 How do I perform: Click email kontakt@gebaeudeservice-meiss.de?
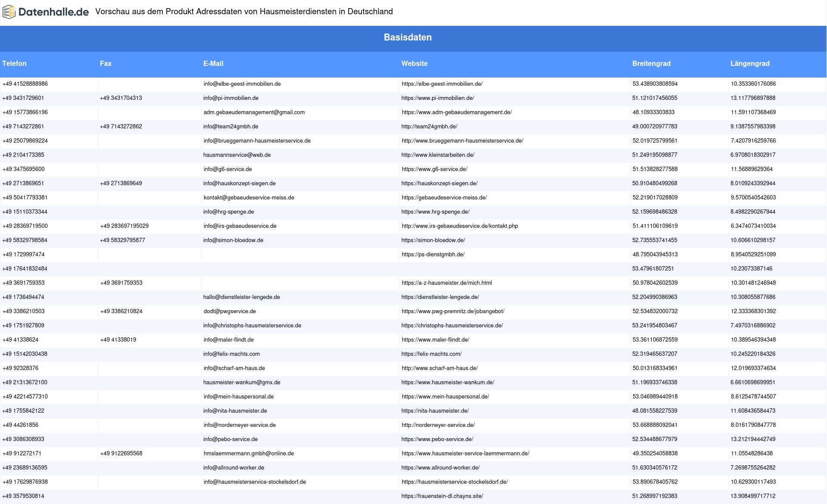249,198
